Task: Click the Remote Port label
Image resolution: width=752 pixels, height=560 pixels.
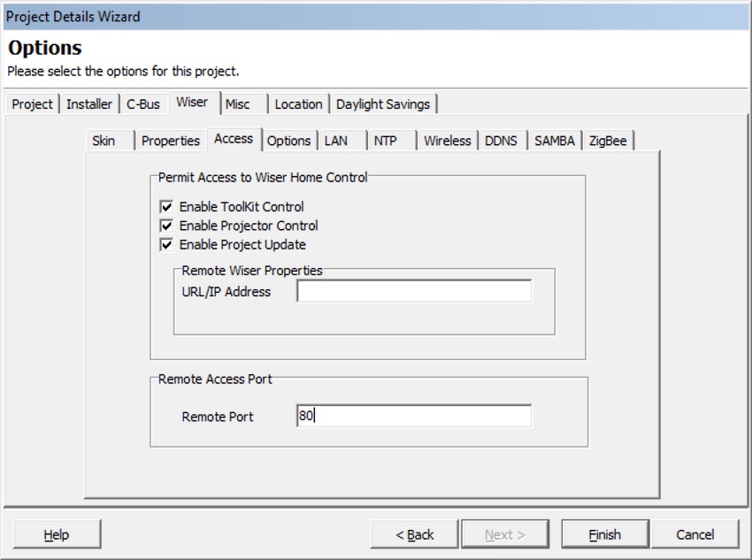Action: click(218, 417)
